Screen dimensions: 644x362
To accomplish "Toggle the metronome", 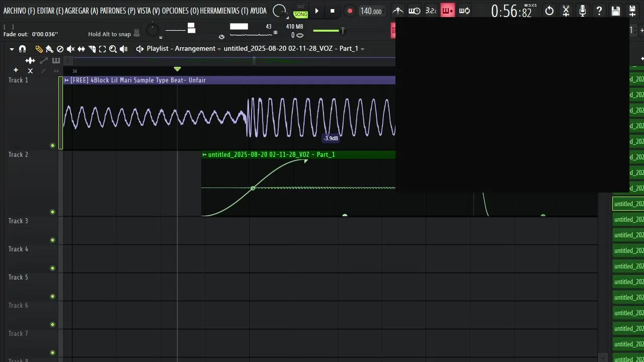I will [398, 11].
